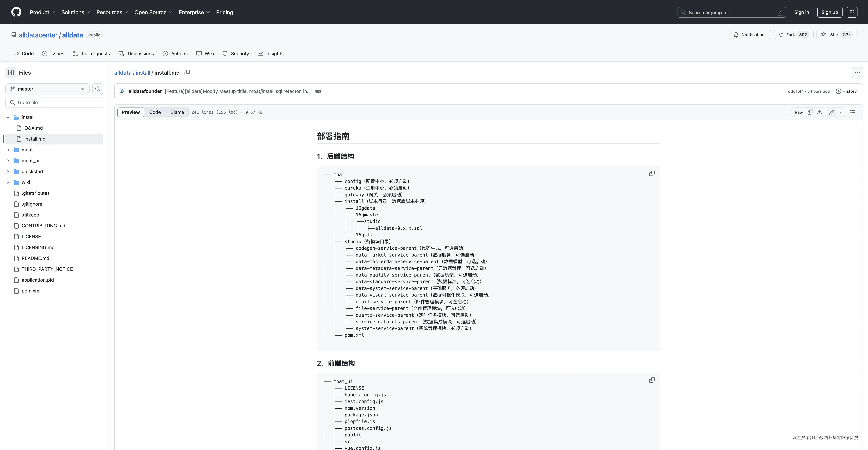Fork the alldata repository

(x=794, y=35)
